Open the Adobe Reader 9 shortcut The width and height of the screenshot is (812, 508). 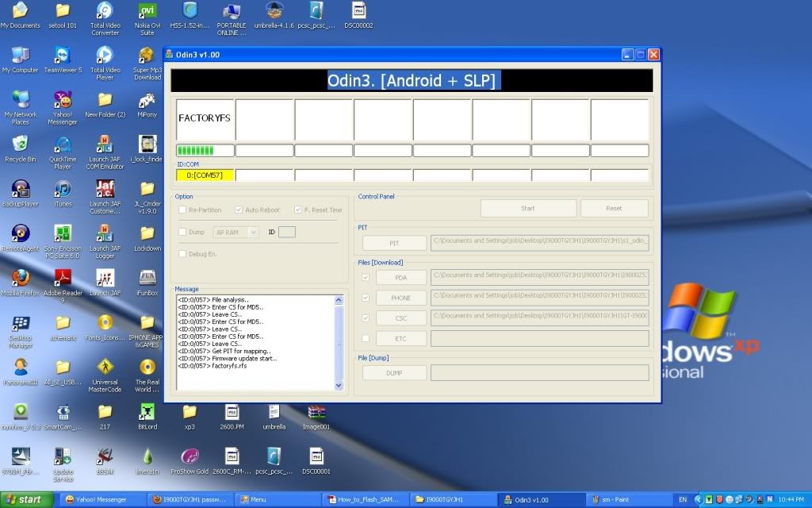[x=63, y=286]
